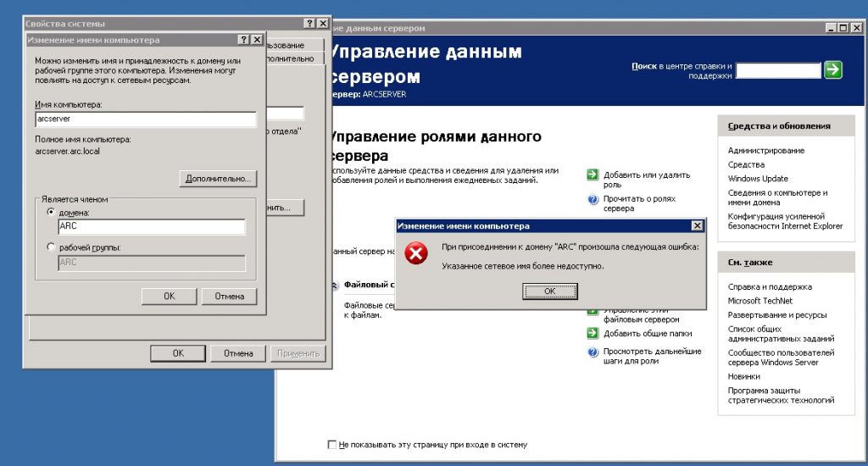Switch to the 'Дополнительно' tab in System Properties

pyautogui.click(x=294, y=58)
